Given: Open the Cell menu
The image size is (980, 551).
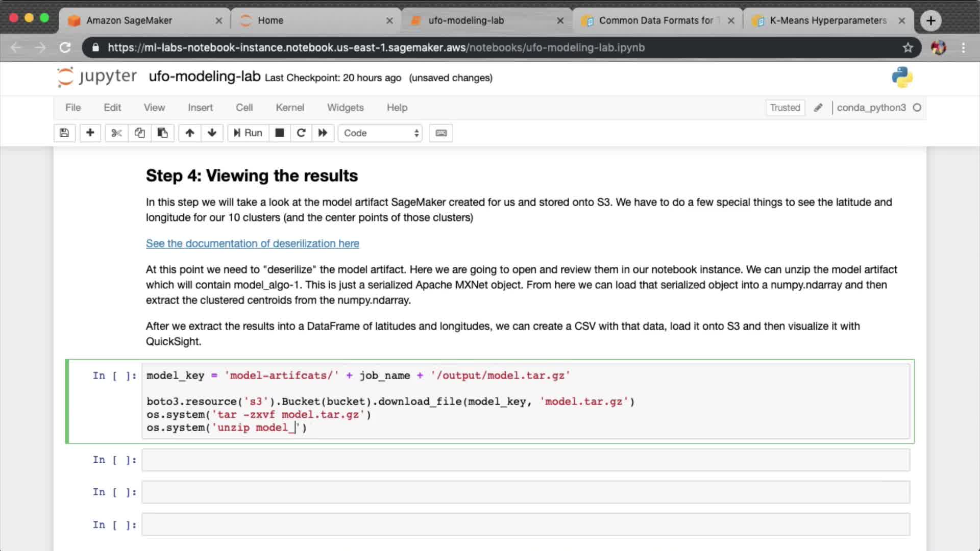Looking at the screenshot, I should 244,108.
